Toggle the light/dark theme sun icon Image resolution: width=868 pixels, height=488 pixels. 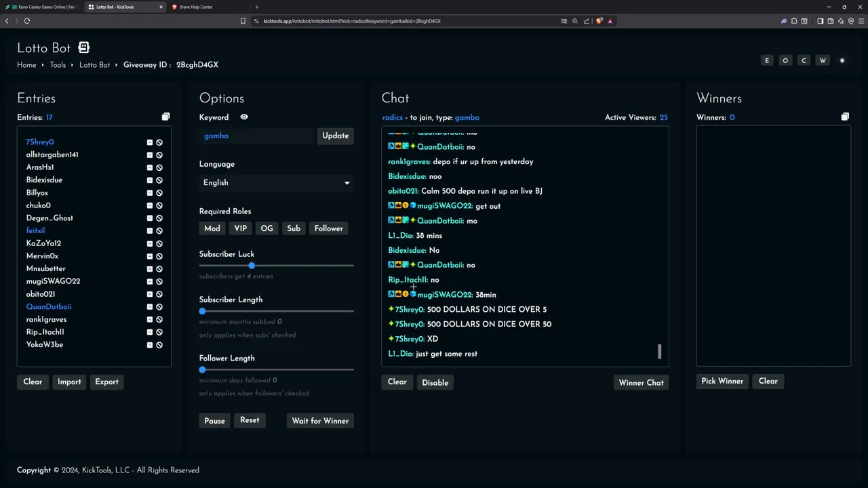[842, 60]
